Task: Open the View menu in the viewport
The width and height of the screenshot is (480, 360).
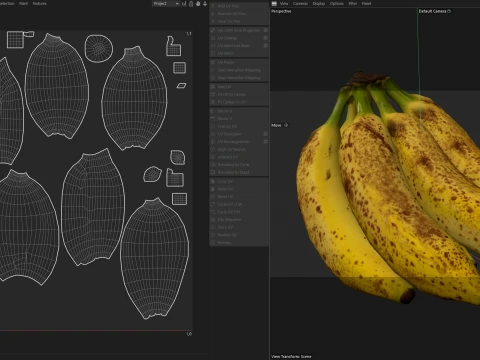Action: coord(284,4)
